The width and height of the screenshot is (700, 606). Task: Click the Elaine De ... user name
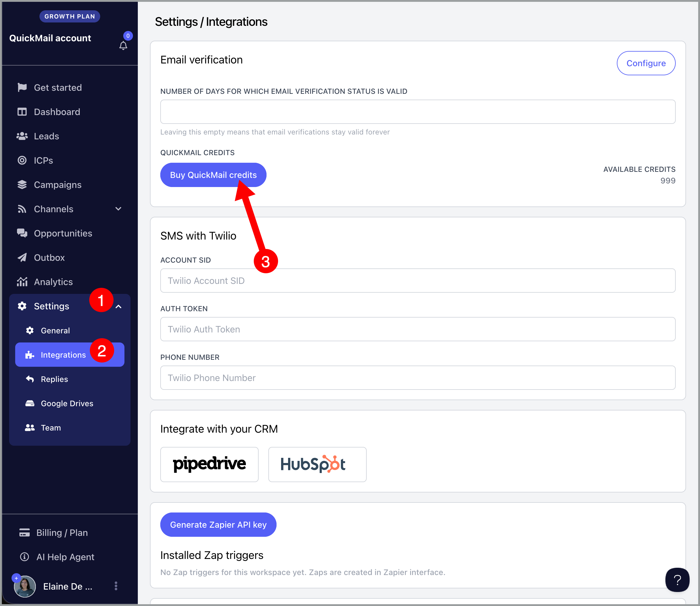68,586
